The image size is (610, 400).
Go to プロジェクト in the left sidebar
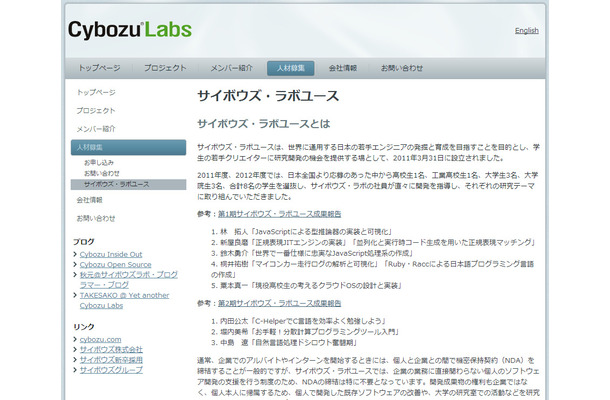[96, 111]
